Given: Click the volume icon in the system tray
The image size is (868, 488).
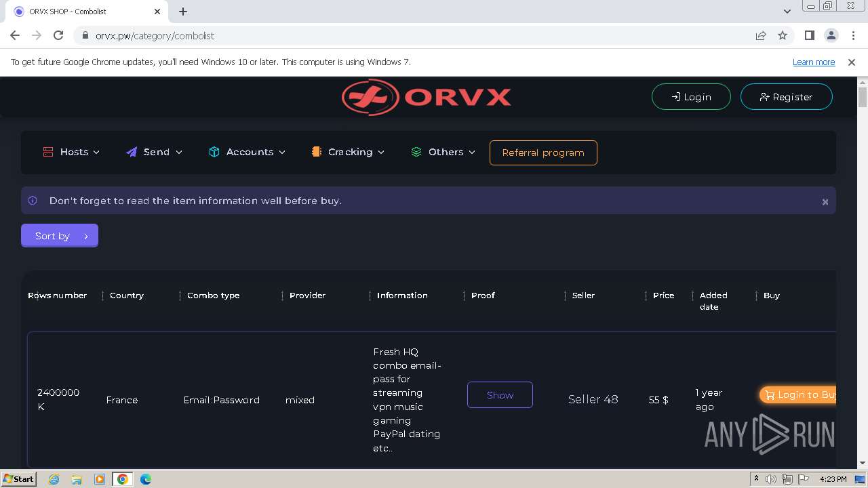Looking at the screenshot, I should click(x=771, y=479).
